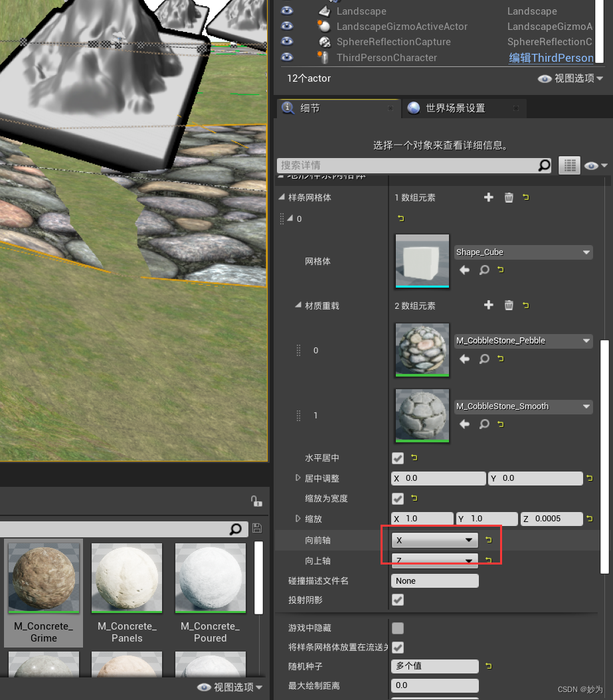The image size is (613, 700).
Task: Click the 多个值 random seed button
Action: pos(434,665)
